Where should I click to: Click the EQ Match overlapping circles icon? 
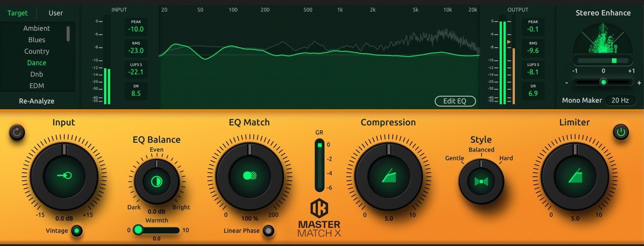click(250, 176)
